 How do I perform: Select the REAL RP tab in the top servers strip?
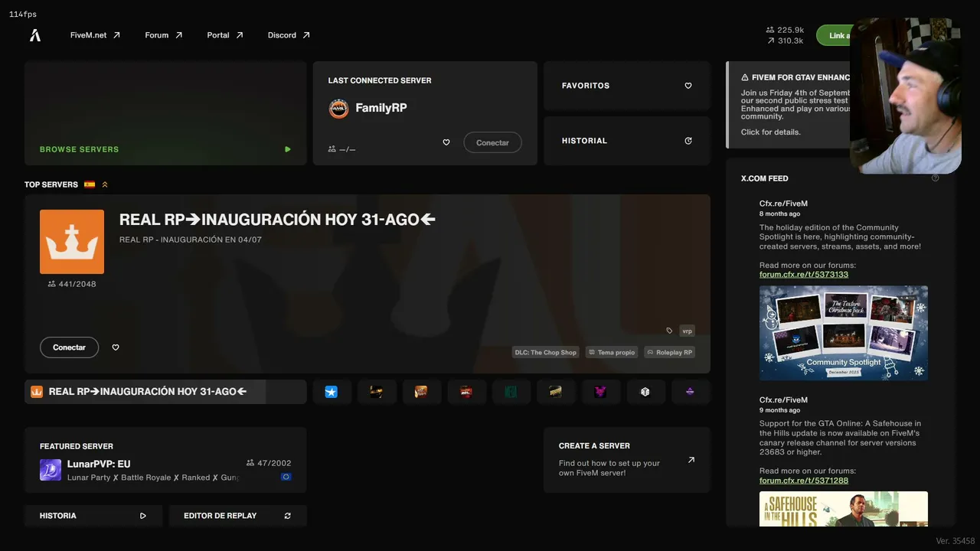165,392
